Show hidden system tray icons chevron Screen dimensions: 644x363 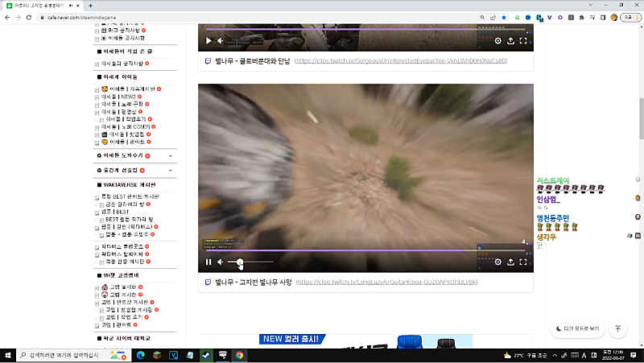pos(555,355)
